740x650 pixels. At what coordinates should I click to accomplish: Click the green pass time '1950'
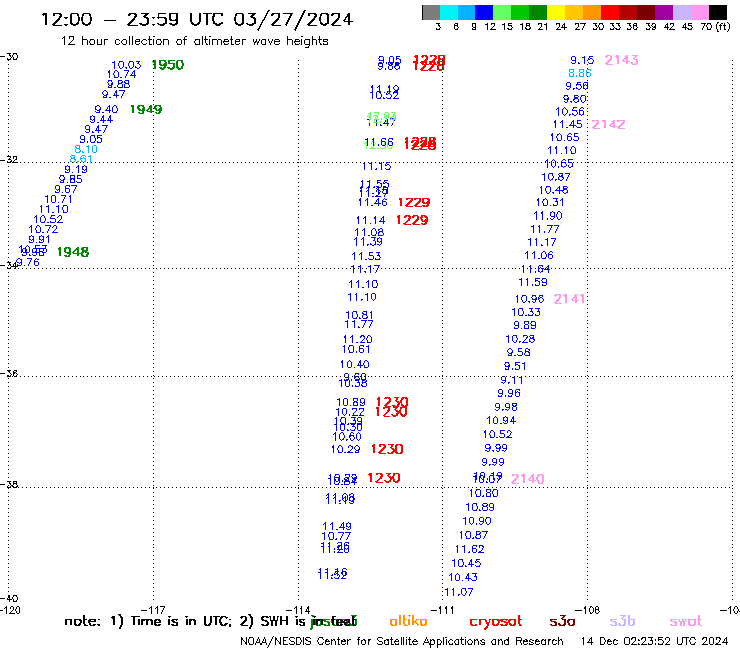(x=168, y=65)
